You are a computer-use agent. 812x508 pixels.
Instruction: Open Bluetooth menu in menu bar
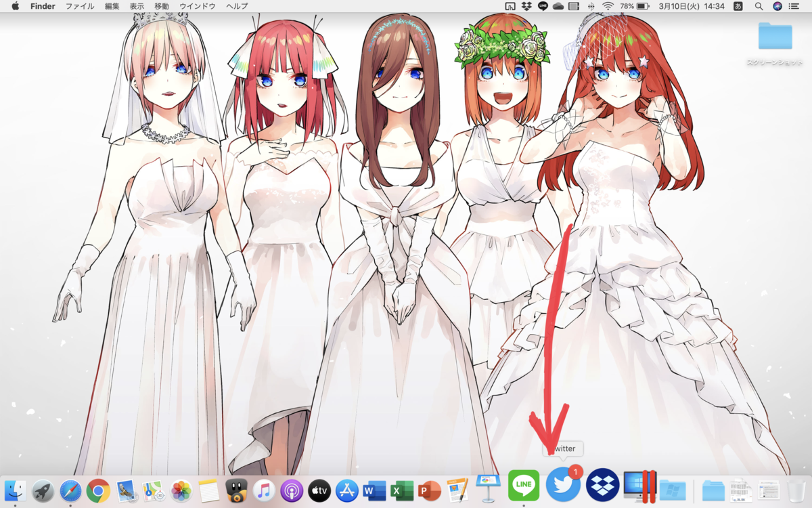pos(591,6)
